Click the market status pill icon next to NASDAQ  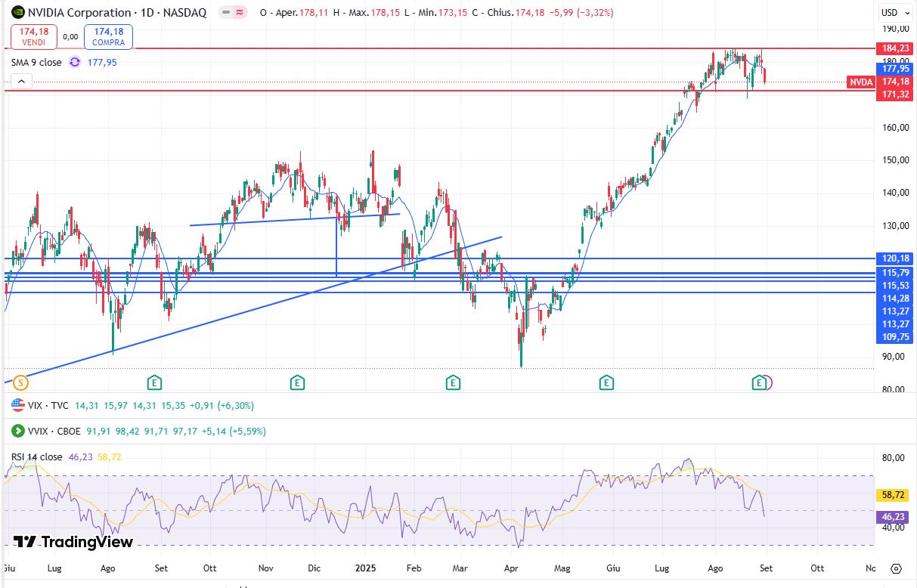coord(234,13)
